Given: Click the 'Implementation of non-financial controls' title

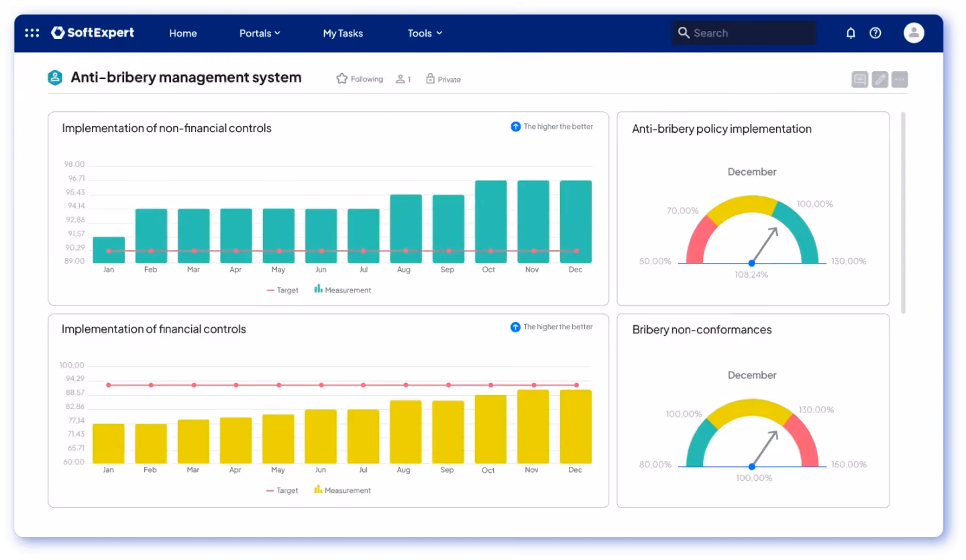Looking at the screenshot, I should pyautogui.click(x=167, y=128).
